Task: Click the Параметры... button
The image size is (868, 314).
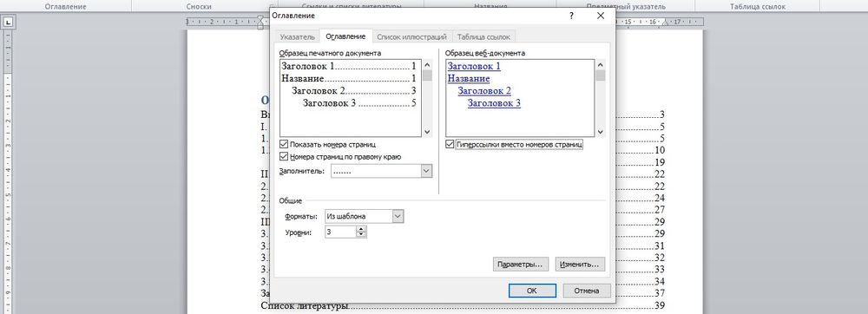Action: pos(521,265)
